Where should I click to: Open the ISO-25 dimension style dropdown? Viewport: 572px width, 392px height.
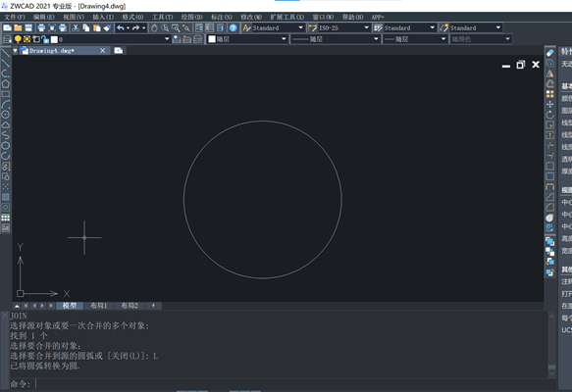tap(338, 27)
